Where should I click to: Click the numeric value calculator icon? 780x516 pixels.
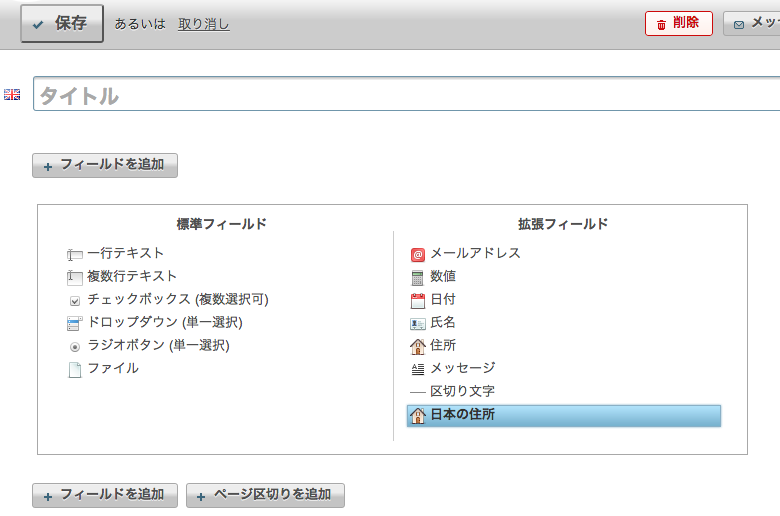(x=418, y=277)
